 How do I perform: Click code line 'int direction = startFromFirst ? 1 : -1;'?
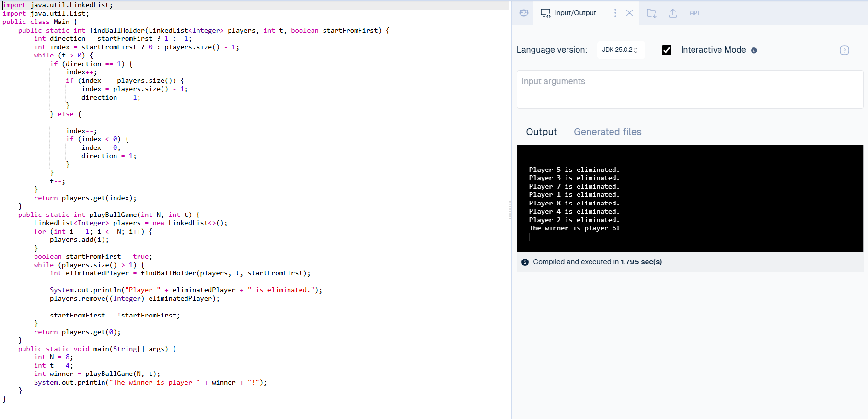pos(113,38)
